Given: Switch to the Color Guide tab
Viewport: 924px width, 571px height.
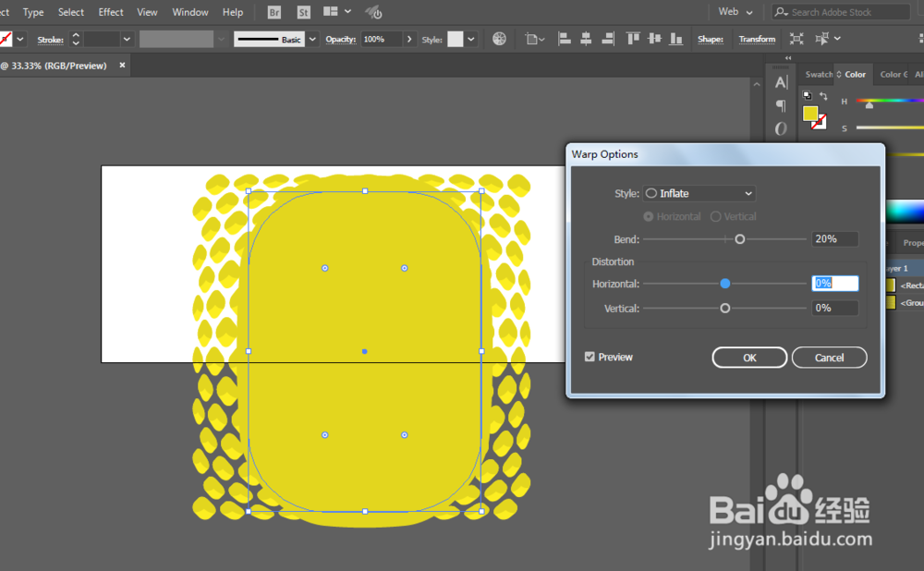Looking at the screenshot, I should 894,74.
